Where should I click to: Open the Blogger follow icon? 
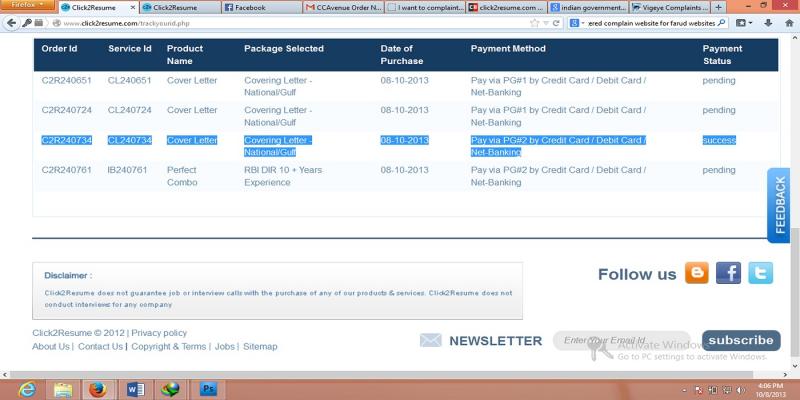tap(696, 273)
